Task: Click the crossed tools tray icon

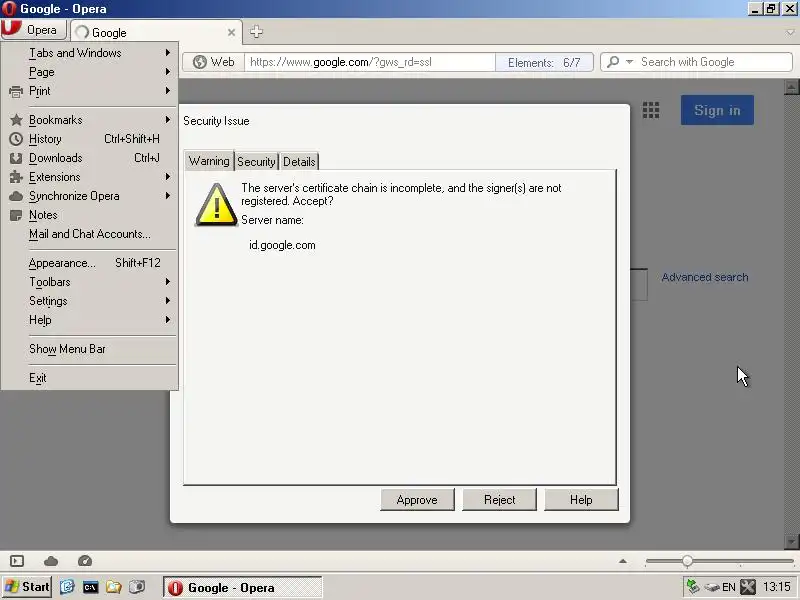Action: 747,587
